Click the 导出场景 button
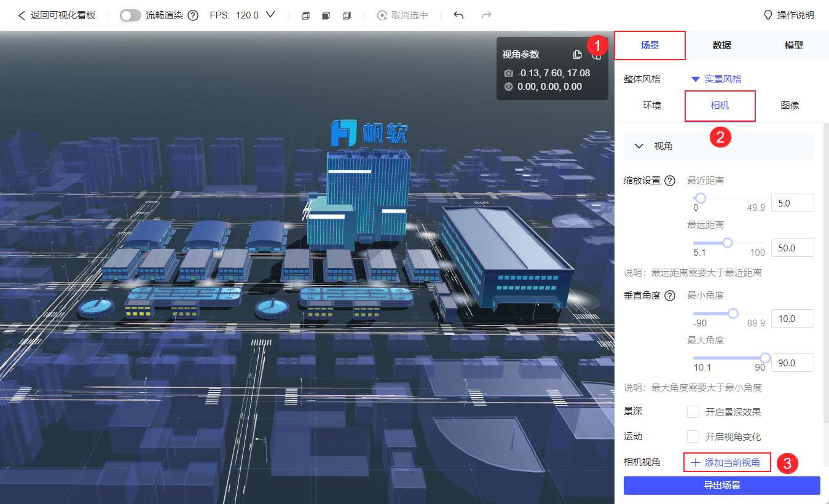This screenshot has height=504, width=829. click(x=721, y=486)
